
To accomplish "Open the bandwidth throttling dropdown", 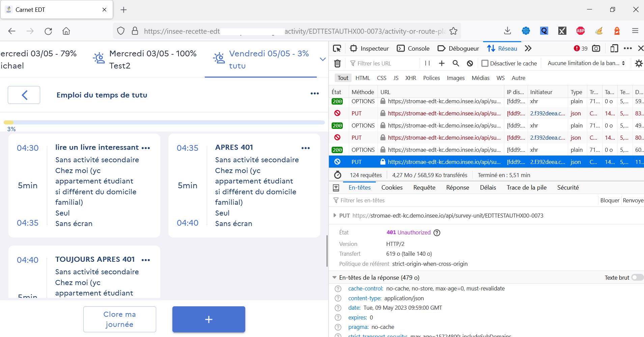I will (x=586, y=63).
